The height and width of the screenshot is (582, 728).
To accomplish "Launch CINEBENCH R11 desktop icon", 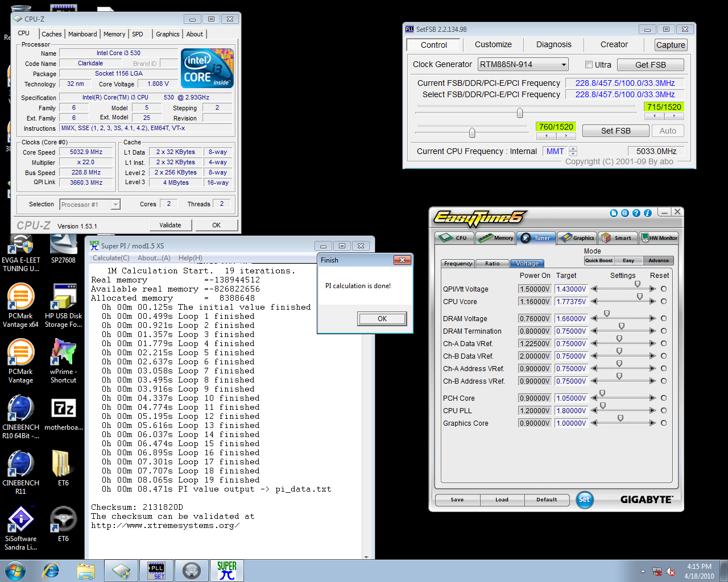I will pyautogui.click(x=20, y=472).
